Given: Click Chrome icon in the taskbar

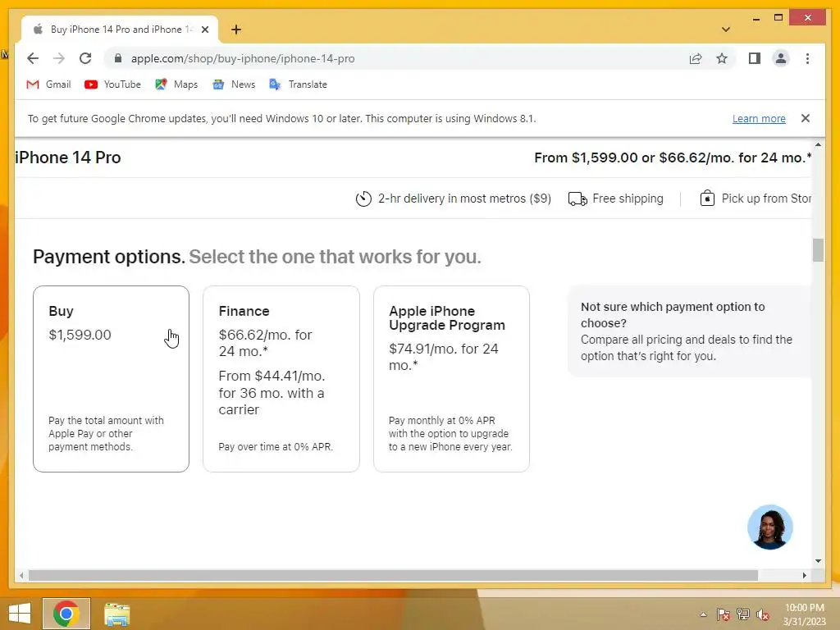Looking at the screenshot, I should pyautogui.click(x=66, y=614).
